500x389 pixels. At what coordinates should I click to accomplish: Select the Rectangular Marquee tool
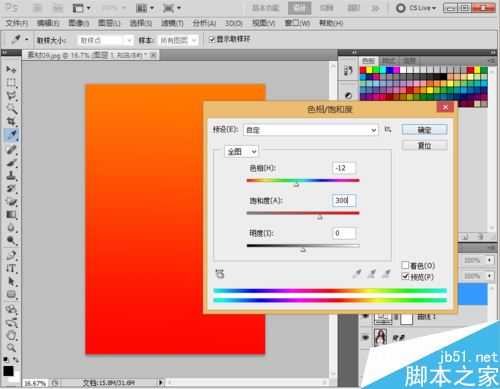(x=11, y=82)
